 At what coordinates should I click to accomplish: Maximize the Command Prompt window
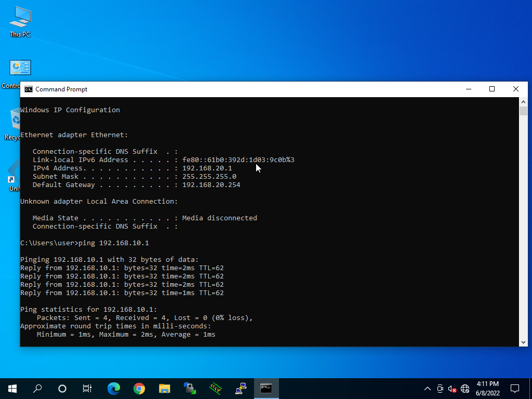point(492,89)
